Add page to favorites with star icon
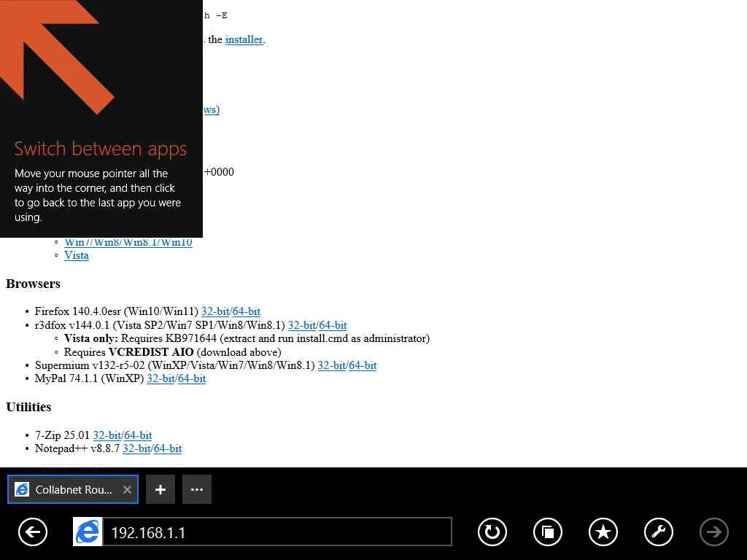747x560 pixels. 603,532
